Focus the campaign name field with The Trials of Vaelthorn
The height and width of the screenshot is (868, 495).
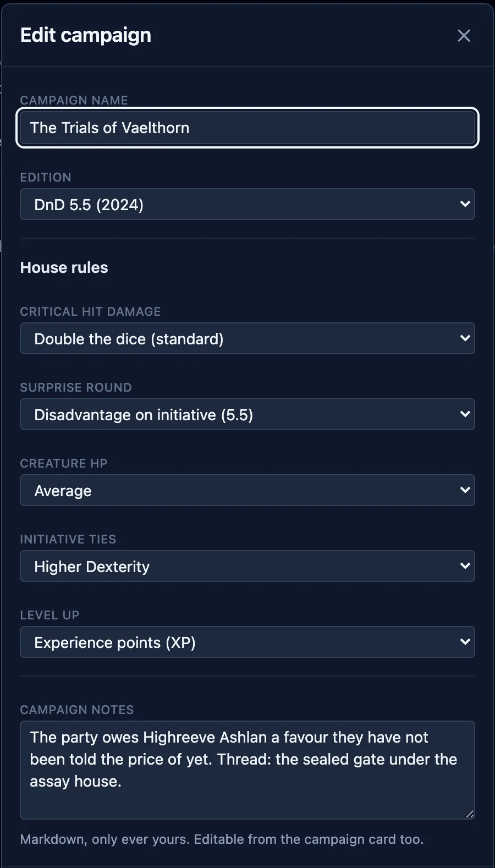[x=248, y=128]
